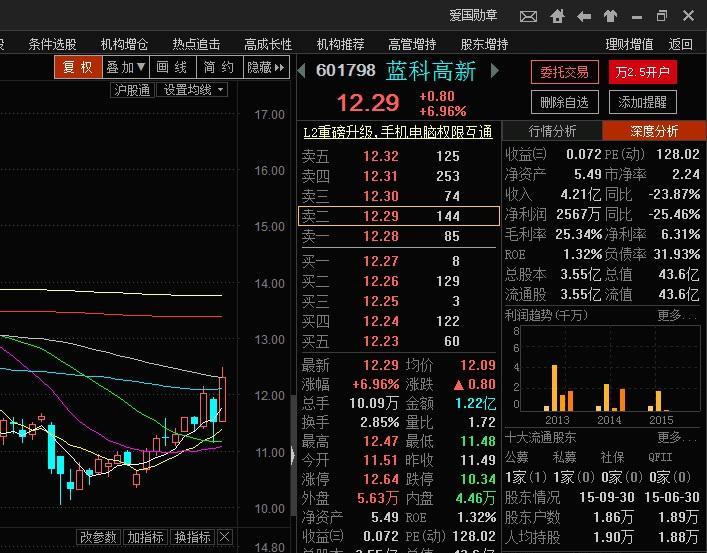Click 跌停 price 10.34
This screenshot has height=553, width=707.
tap(478, 479)
